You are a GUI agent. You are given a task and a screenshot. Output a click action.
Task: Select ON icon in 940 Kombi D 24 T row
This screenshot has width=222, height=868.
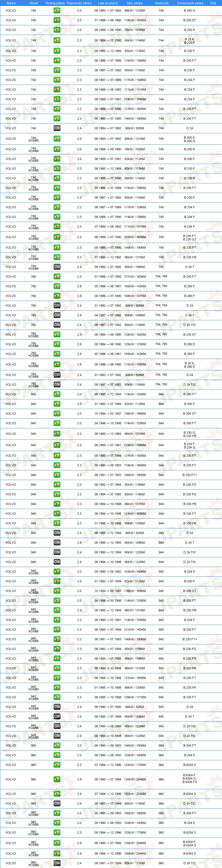(x=57, y=716)
